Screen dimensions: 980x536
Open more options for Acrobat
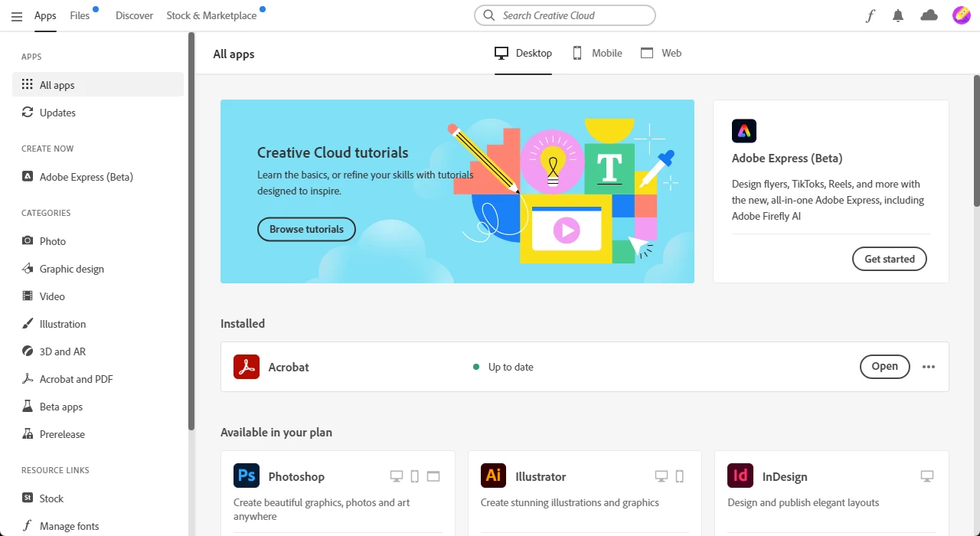click(x=929, y=367)
